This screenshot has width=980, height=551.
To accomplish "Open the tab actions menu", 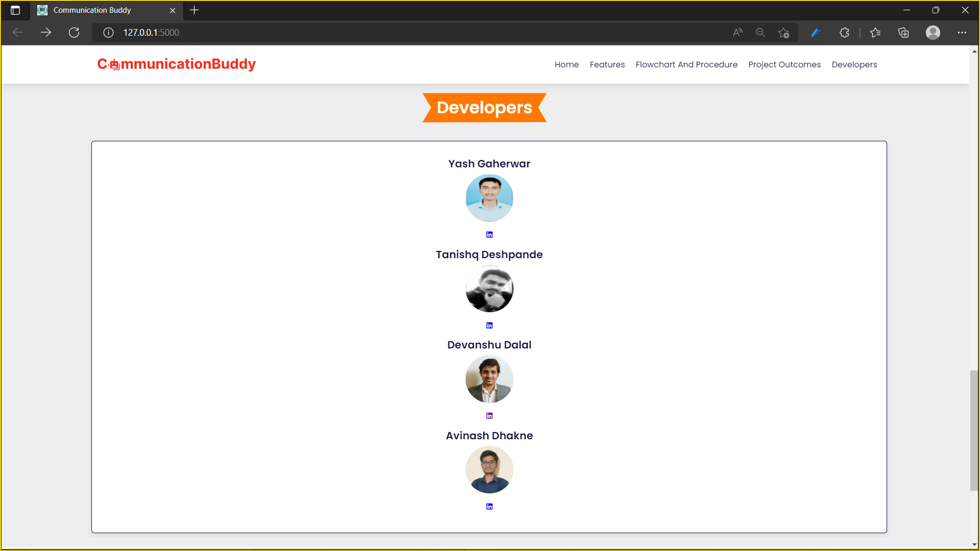I will [x=15, y=10].
